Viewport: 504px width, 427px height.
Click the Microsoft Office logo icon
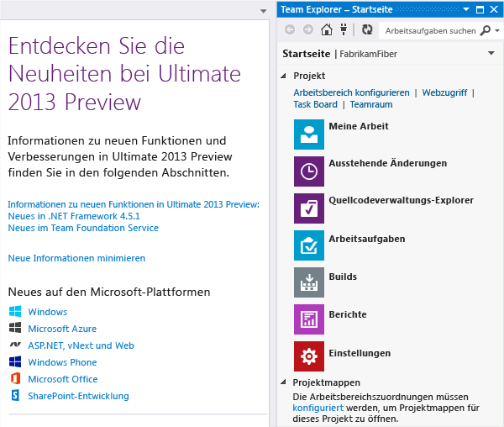pyautogui.click(x=15, y=378)
